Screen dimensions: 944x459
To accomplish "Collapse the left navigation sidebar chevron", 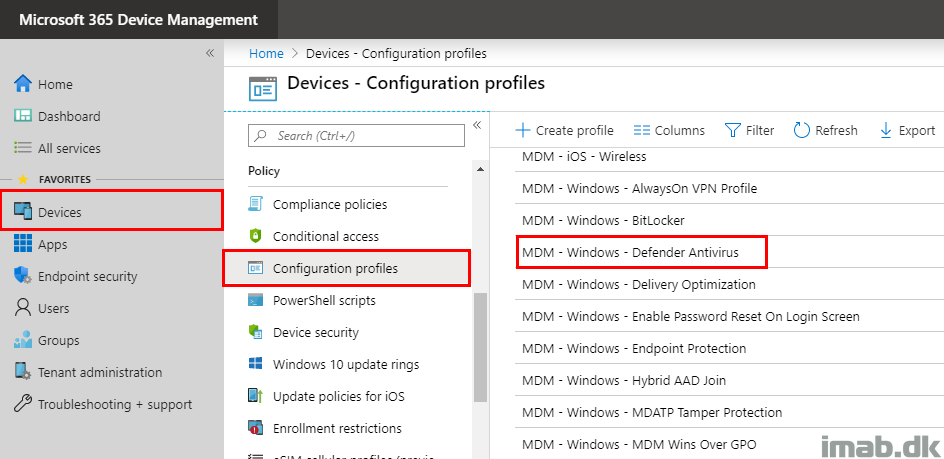I will click(x=210, y=53).
